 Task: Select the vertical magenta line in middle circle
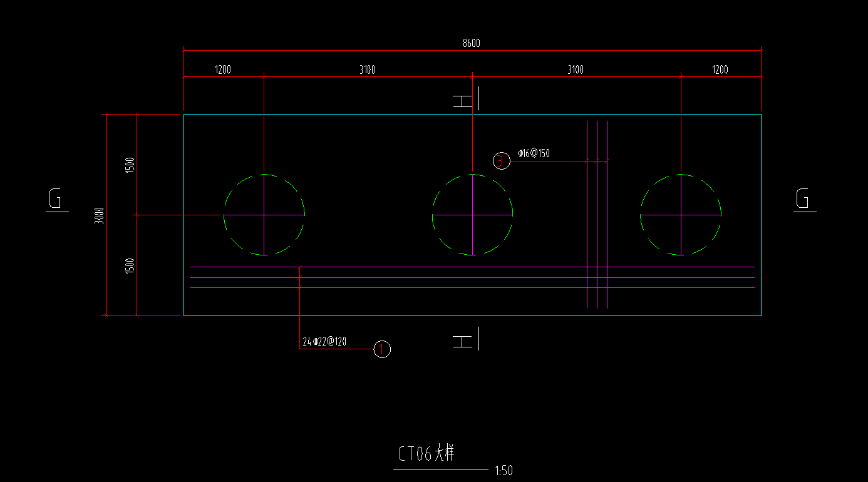(472, 215)
